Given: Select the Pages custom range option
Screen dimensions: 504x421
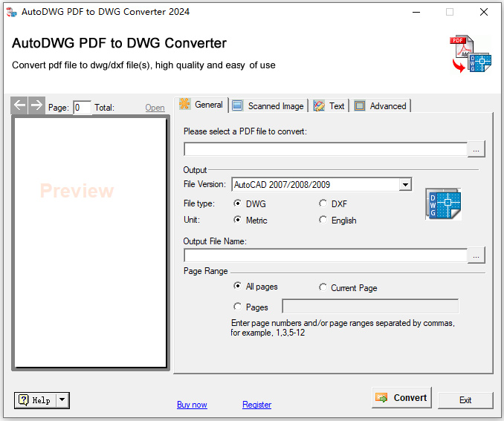Looking at the screenshot, I should [x=251, y=307].
